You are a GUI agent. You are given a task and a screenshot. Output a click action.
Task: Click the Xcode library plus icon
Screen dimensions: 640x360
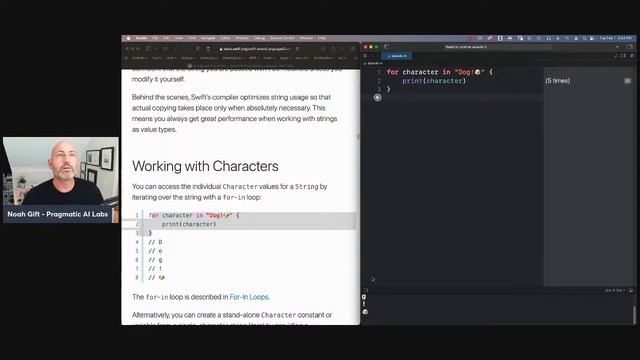pyautogui.click(x=617, y=47)
